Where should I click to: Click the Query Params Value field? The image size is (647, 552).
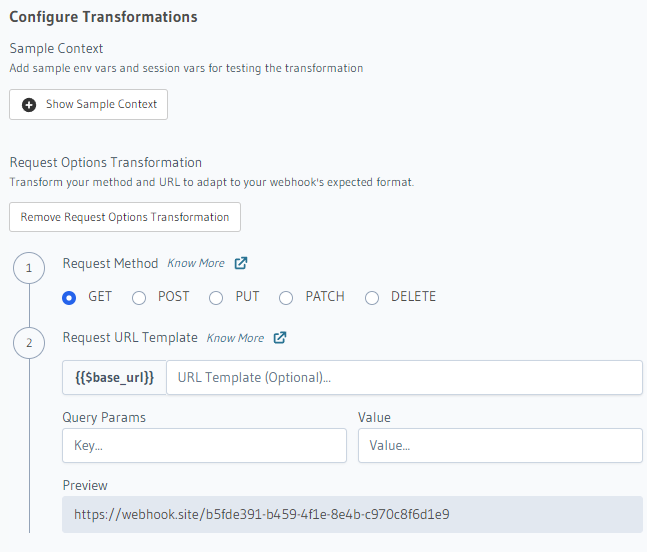[500, 446]
